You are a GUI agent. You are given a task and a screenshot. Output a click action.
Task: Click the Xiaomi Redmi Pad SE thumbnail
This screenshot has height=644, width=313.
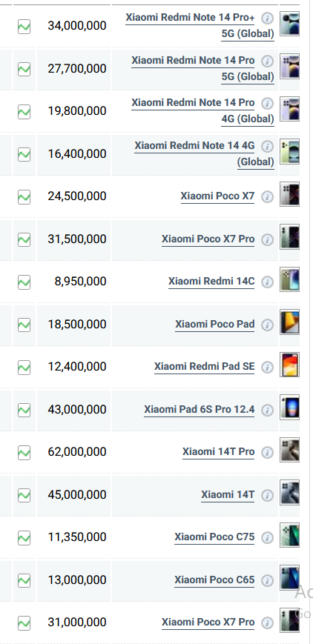click(x=289, y=365)
